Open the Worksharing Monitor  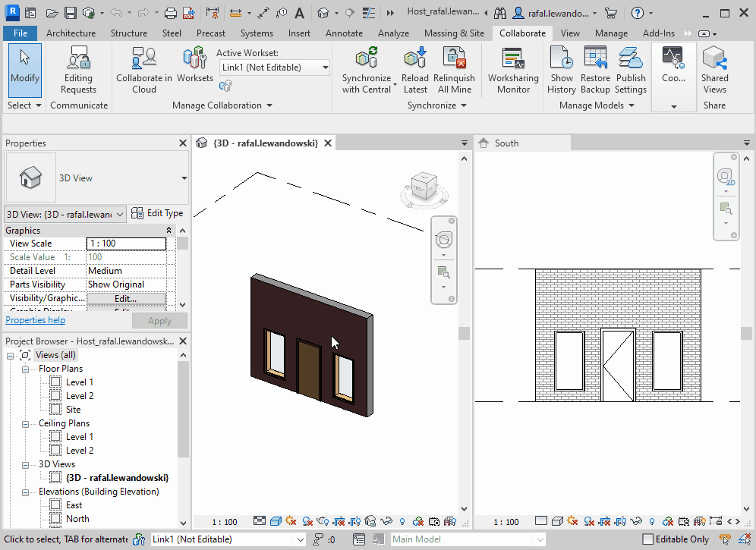click(513, 70)
